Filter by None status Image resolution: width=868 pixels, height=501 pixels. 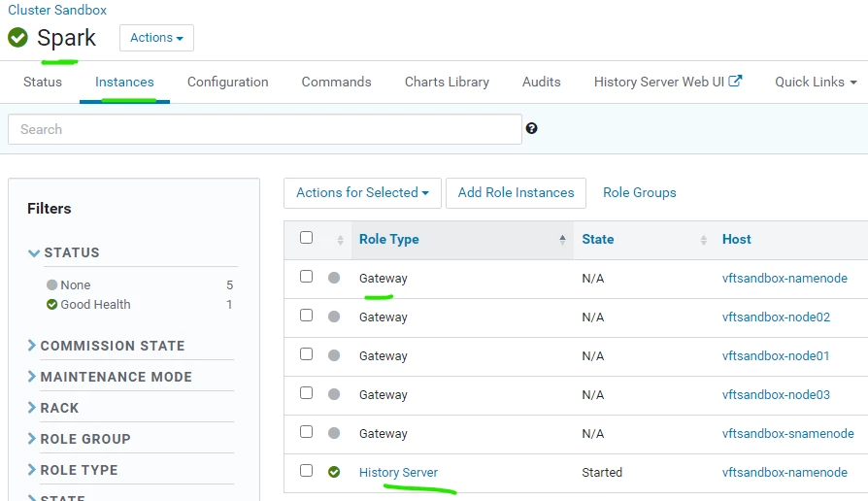click(76, 285)
